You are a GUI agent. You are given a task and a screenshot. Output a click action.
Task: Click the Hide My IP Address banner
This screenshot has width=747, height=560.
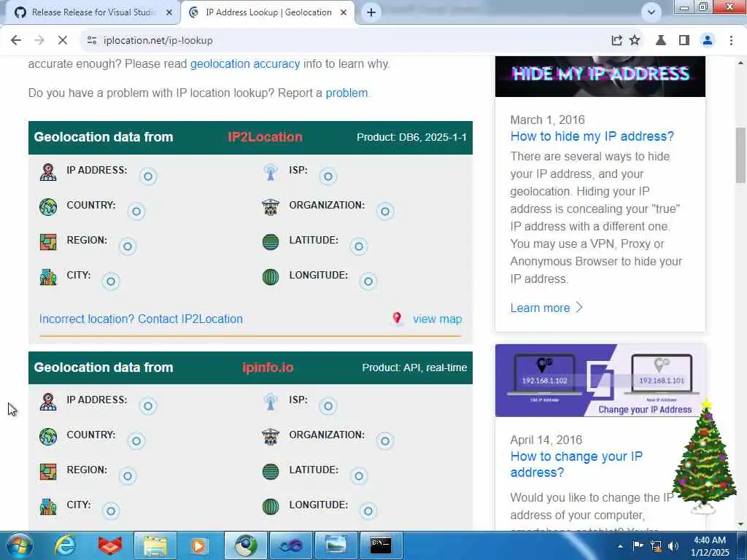tap(600, 76)
